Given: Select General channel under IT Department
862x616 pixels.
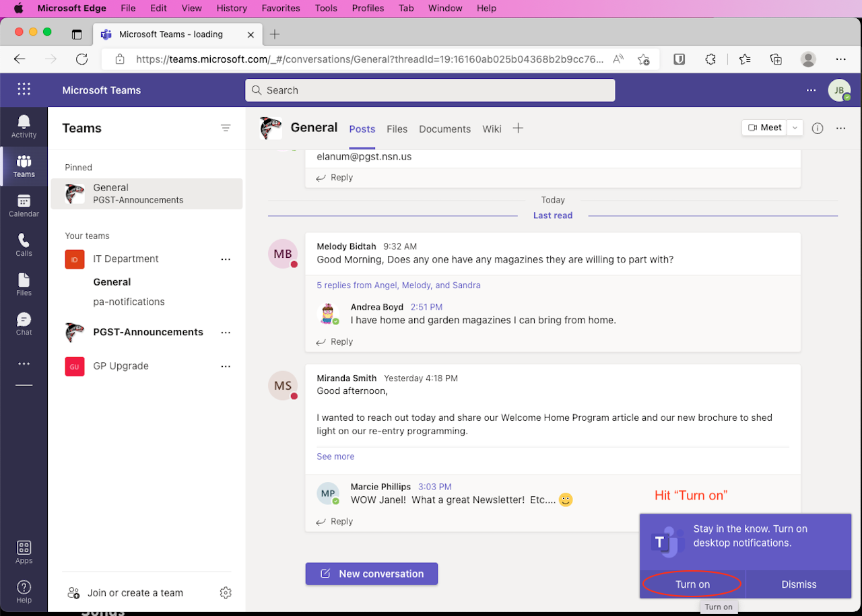Looking at the screenshot, I should click(x=112, y=282).
